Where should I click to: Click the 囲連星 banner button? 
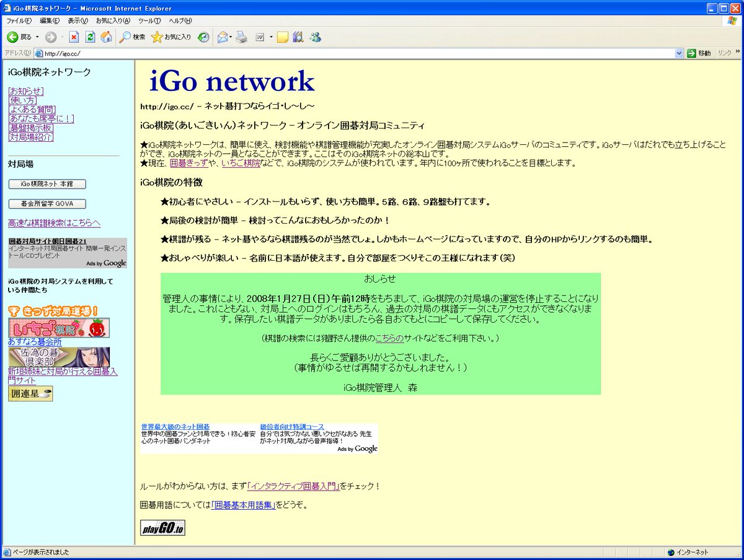pyautogui.click(x=30, y=393)
